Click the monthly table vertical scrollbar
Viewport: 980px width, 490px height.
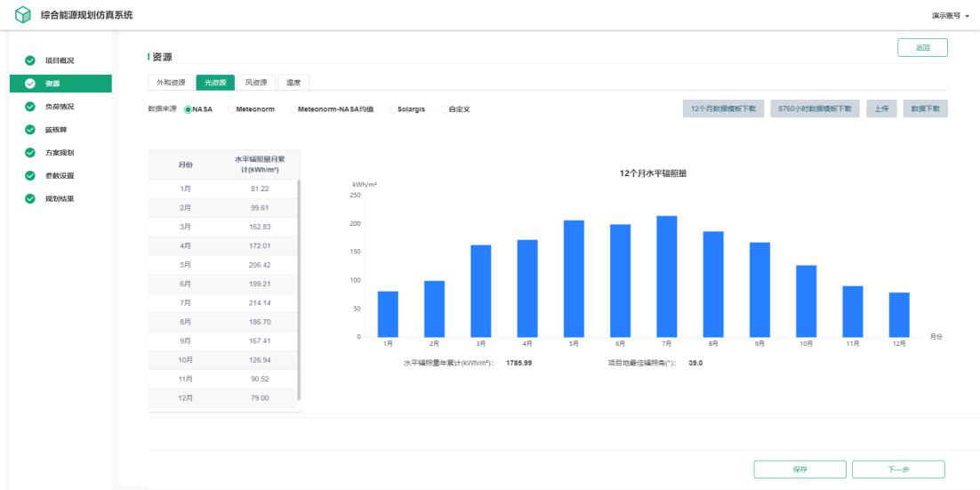299,289
